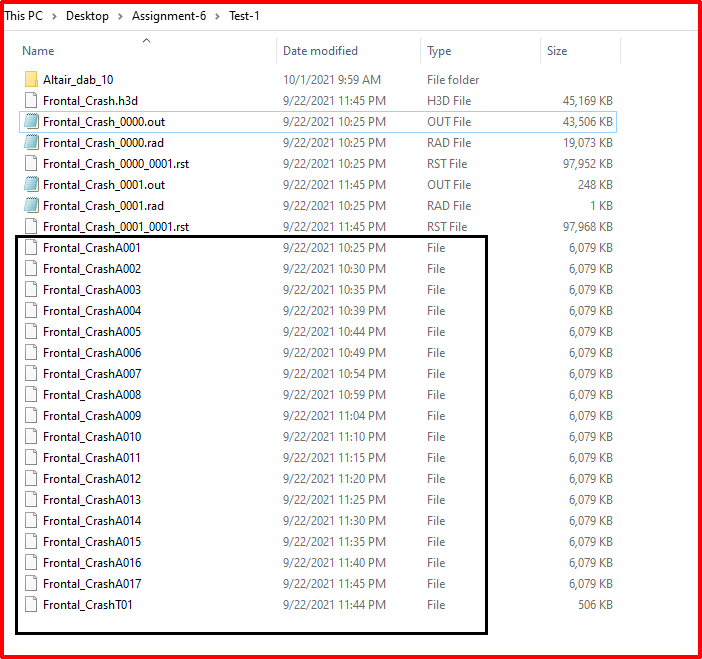Click the File folder type cell

tap(453, 80)
